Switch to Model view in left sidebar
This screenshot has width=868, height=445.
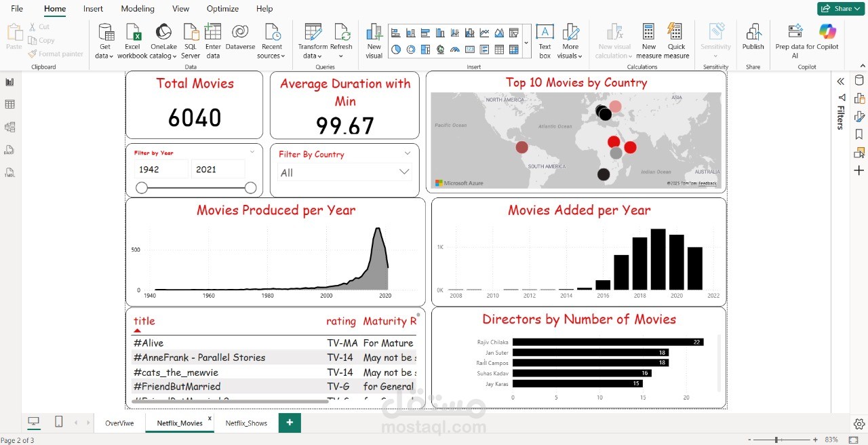click(x=10, y=127)
